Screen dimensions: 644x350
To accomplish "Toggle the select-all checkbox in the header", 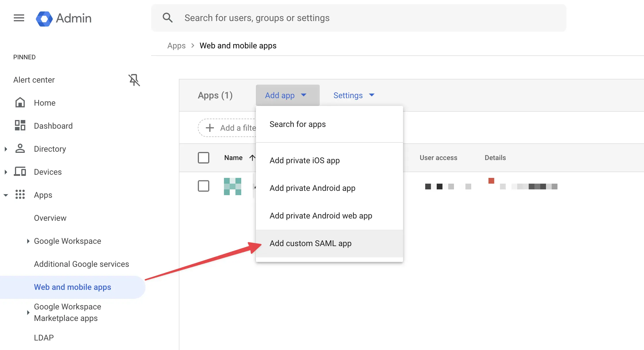I will tap(204, 158).
